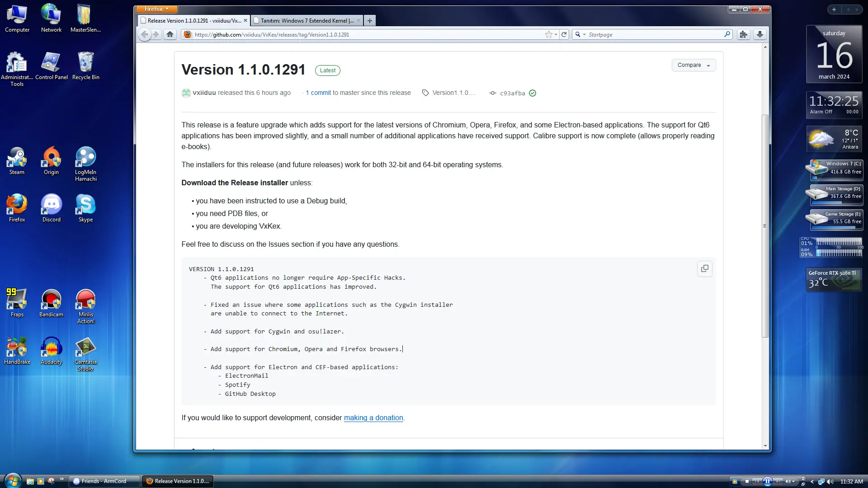Show hidden tray icons arrow
Image resolution: width=868 pixels, height=488 pixels.
812,482
